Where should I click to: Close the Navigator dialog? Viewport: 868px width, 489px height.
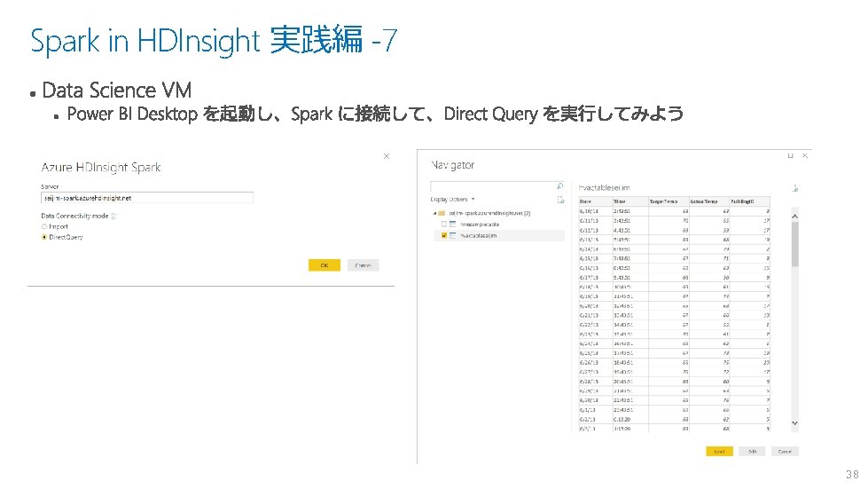805,156
